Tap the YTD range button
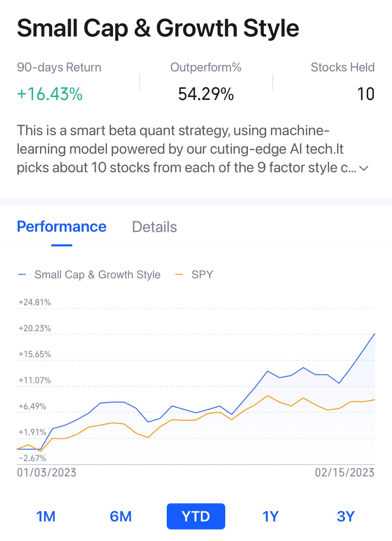This screenshot has height=541, width=392. click(x=196, y=517)
